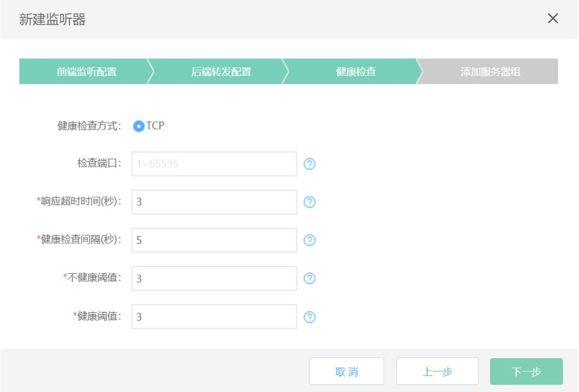Viewport: 579px width, 392px height.
Task: Open the help icon next to the 健康阈值 field
Action: point(310,317)
